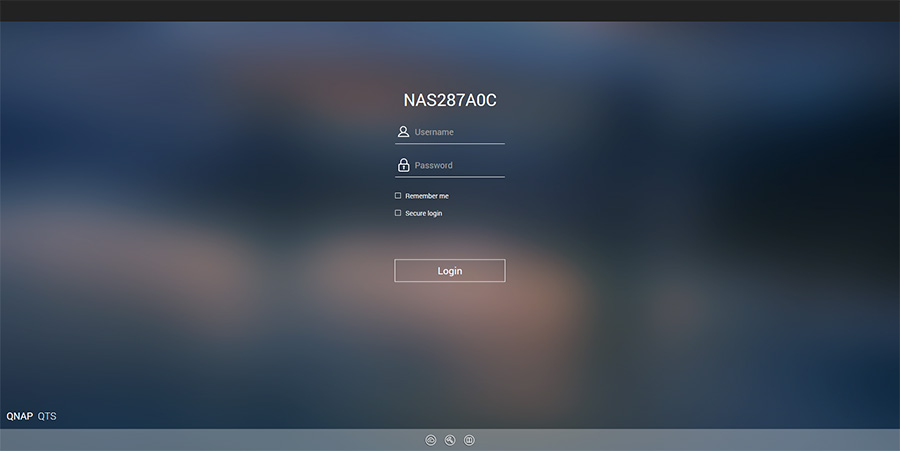Click the QNAP logo

pyautogui.click(x=20, y=416)
